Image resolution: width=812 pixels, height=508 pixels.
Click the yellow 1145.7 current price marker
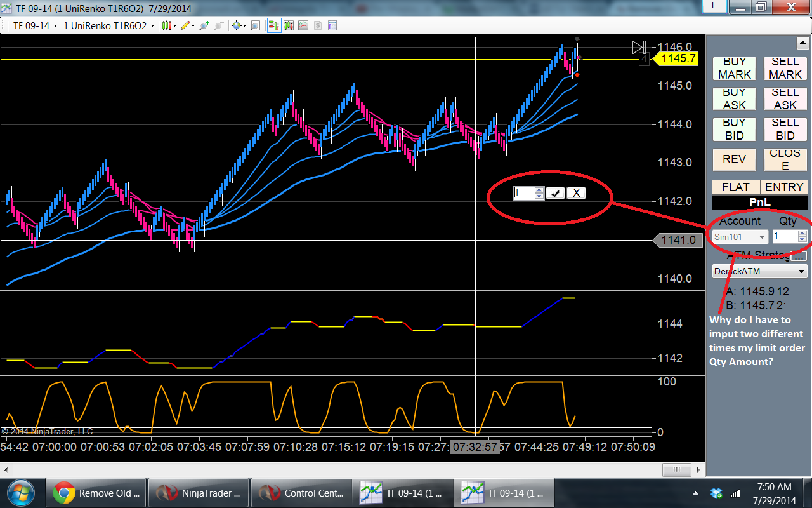(676, 59)
